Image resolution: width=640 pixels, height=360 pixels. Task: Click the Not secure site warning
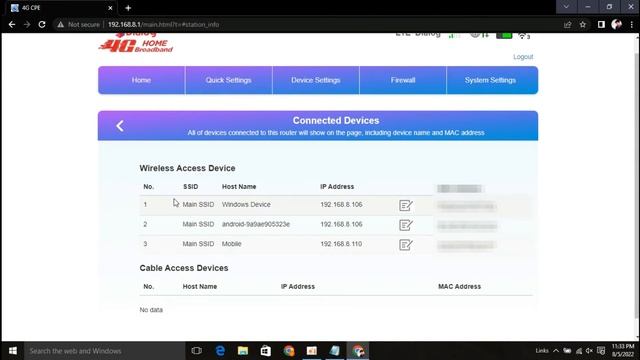click(78, 24)
